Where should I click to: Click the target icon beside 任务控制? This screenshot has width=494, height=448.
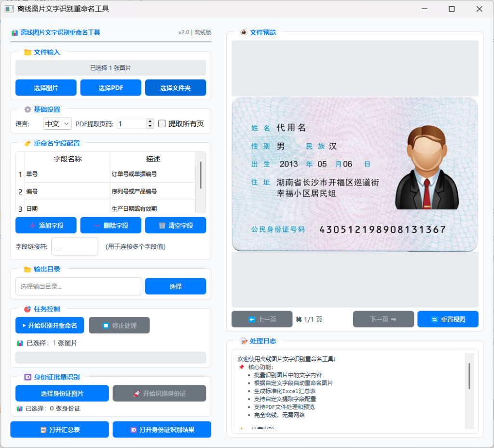[x=27, y=309]
